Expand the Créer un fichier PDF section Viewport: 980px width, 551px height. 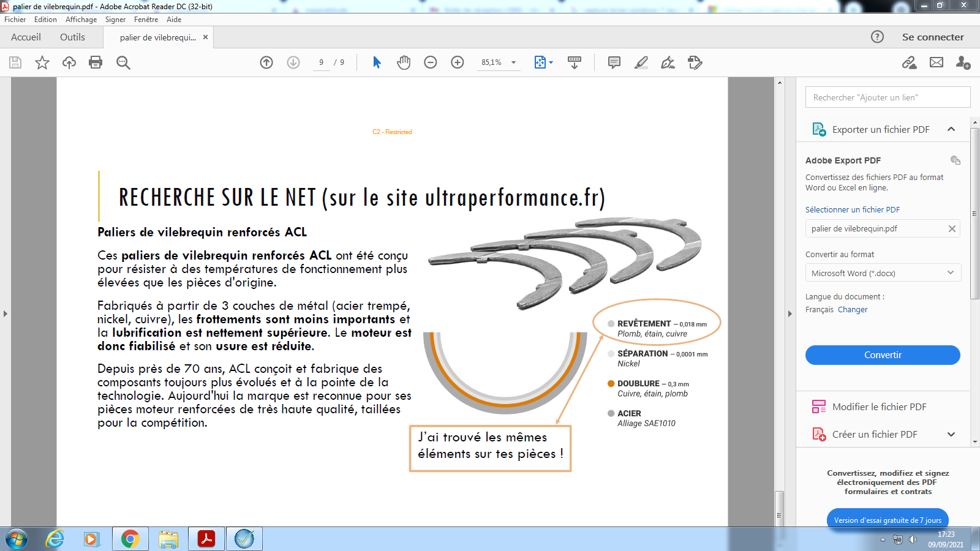coord(951,434)
